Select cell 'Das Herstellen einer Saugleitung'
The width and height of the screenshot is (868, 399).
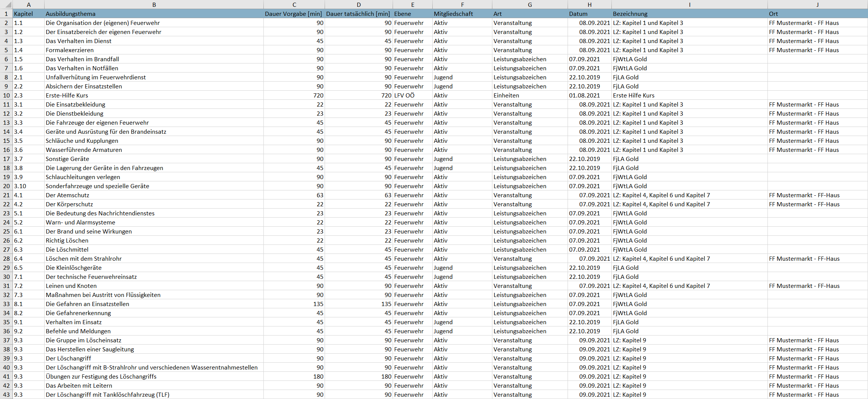tap(154, 349)
